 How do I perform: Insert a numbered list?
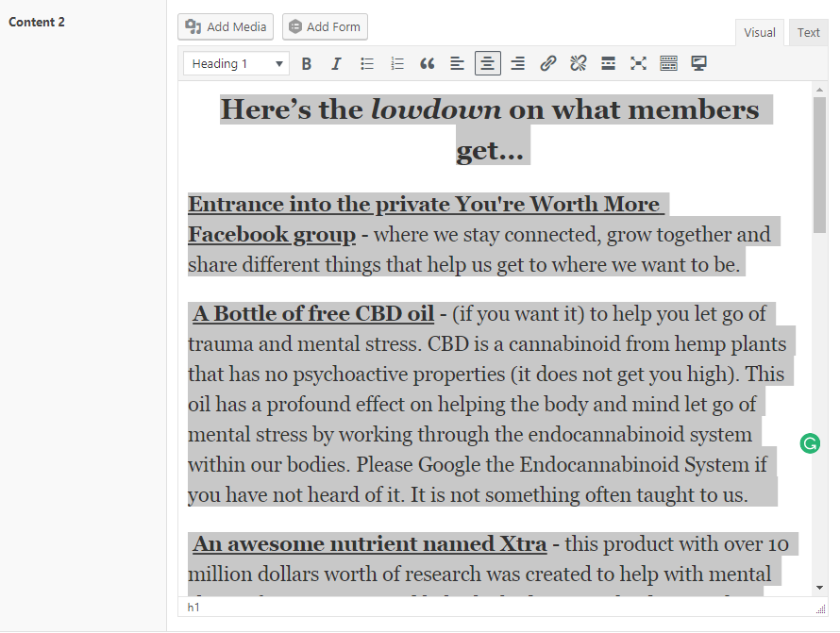[397, 64]
